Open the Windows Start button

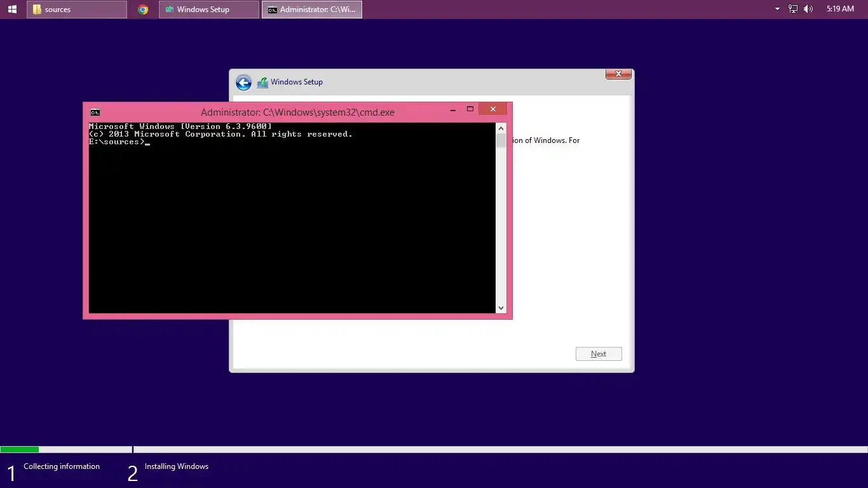point(12,10)
